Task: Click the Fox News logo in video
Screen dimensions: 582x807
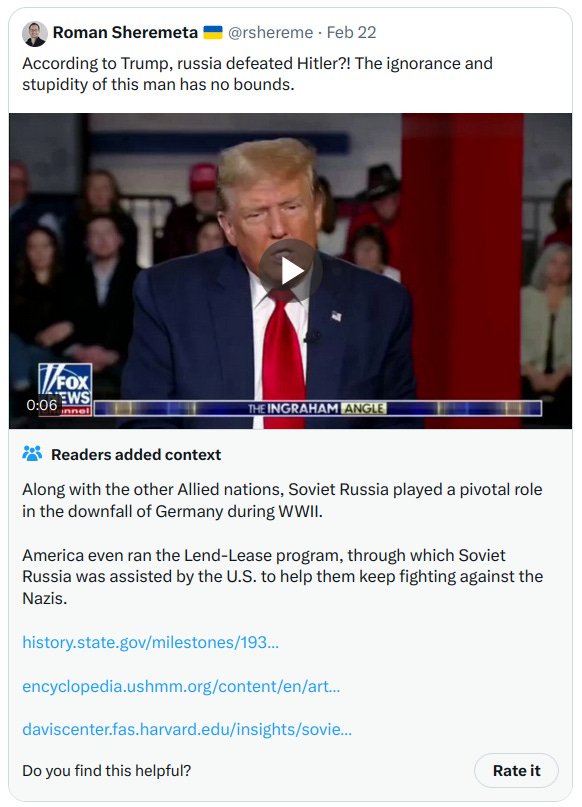Action: (65, 389)
